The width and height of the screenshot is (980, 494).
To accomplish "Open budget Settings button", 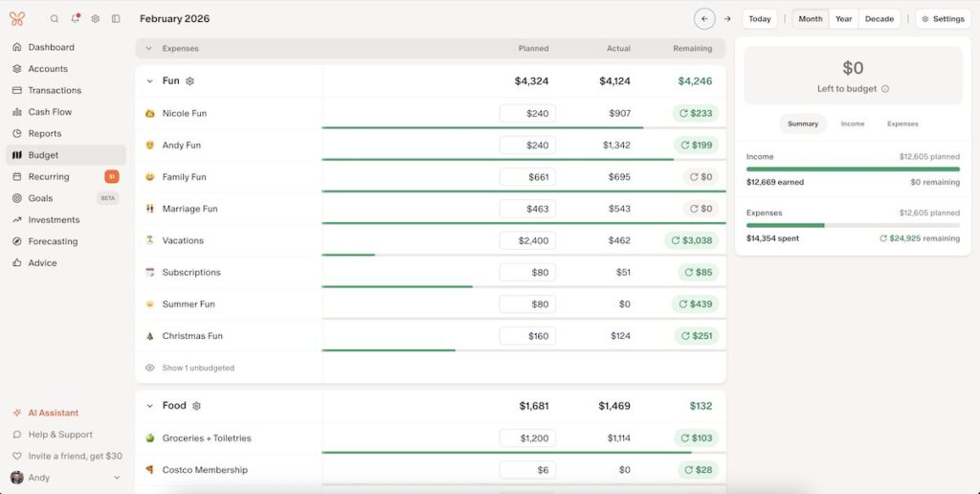I will [943, 19].
